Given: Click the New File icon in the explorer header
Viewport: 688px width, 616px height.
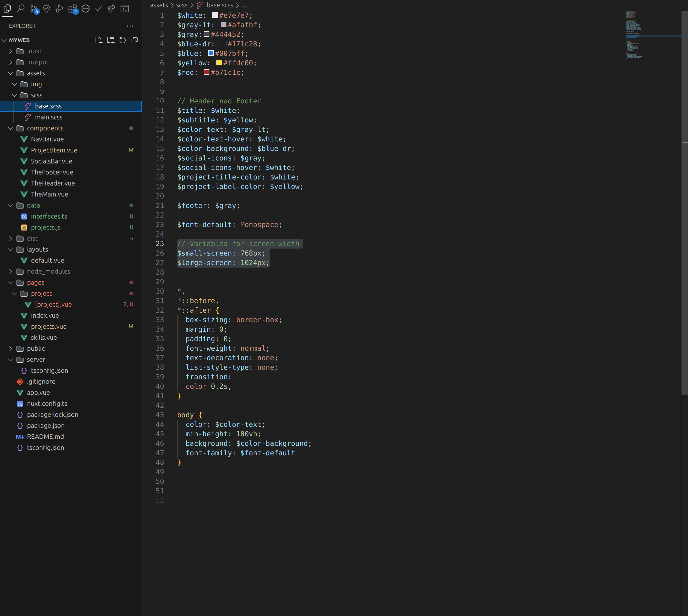Looking at the screenshot, I should (98, 40).
